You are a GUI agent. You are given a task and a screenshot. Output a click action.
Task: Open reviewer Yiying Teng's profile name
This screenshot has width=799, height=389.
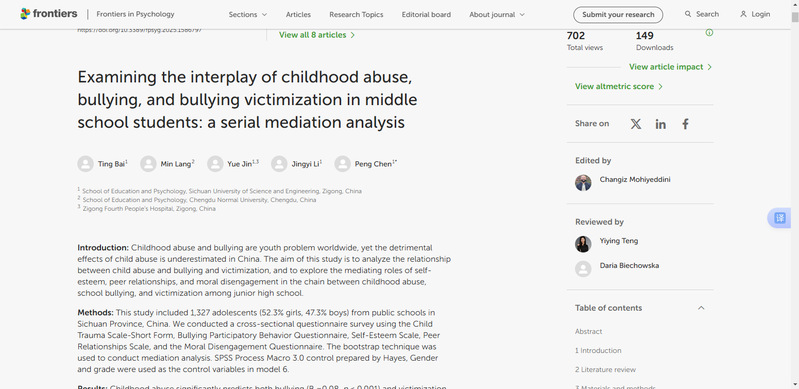click(x=619, y=241)
